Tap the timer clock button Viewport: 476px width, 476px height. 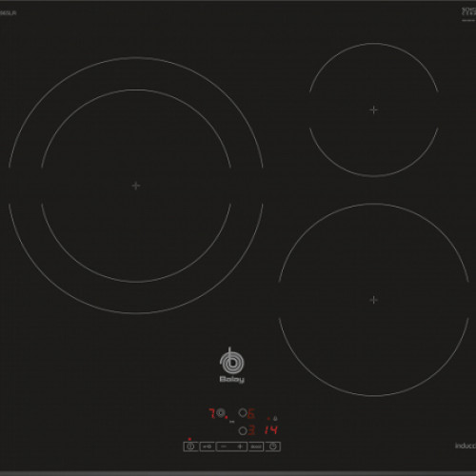point(273,446)
